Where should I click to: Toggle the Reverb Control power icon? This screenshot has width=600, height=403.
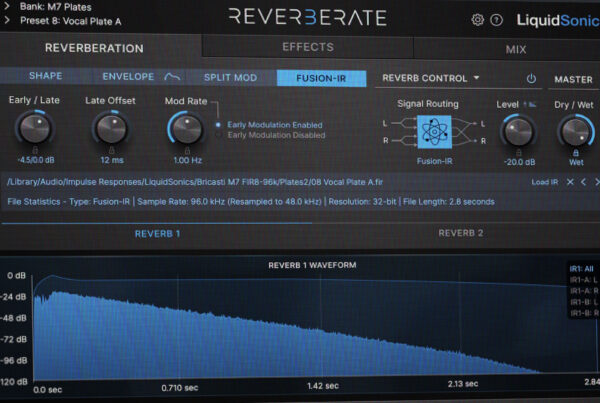pos(531,79)
